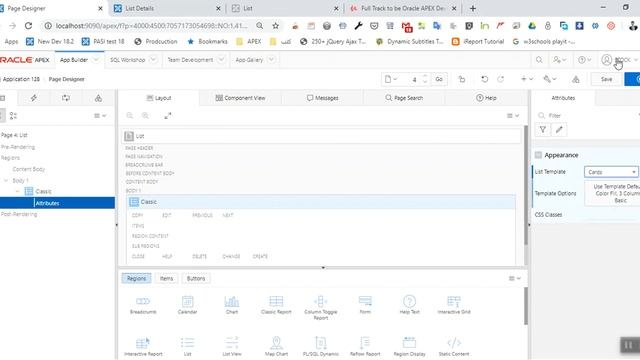
Task: Open the App Builder dropdown arrow
Action: point(96,60)
